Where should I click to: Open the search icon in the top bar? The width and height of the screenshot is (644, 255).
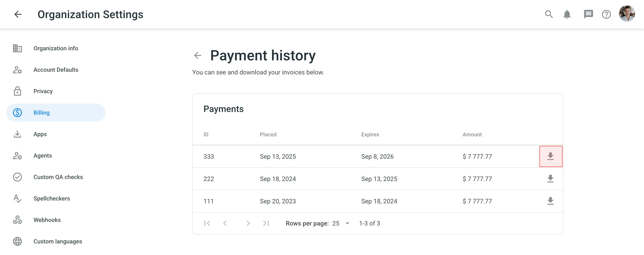point(549,14)
